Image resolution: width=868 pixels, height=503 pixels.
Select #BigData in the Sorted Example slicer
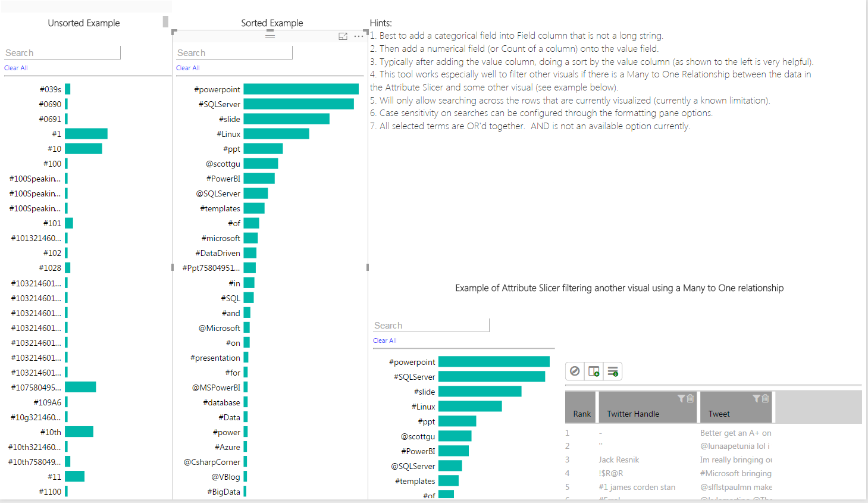tap(224, 492)
